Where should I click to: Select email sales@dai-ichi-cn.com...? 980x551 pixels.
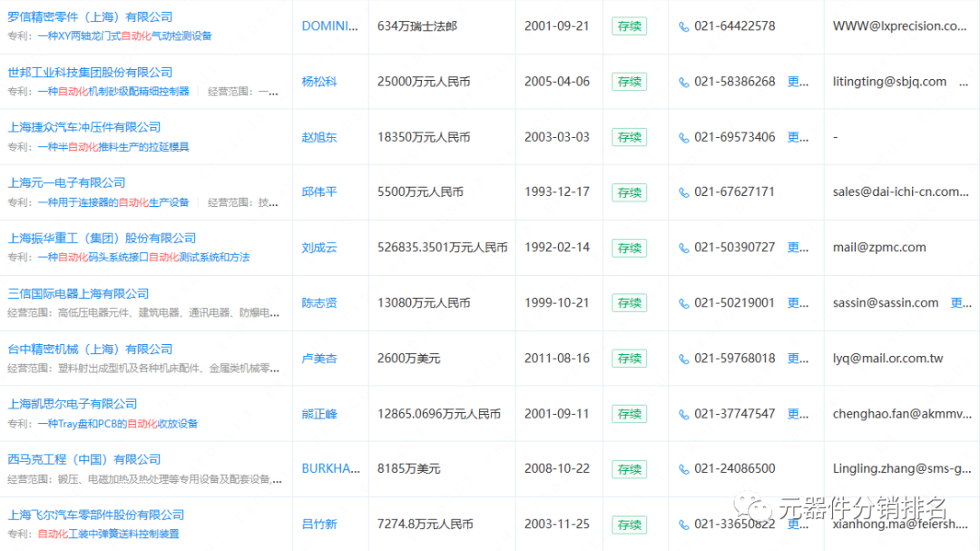tap(901, 192)
